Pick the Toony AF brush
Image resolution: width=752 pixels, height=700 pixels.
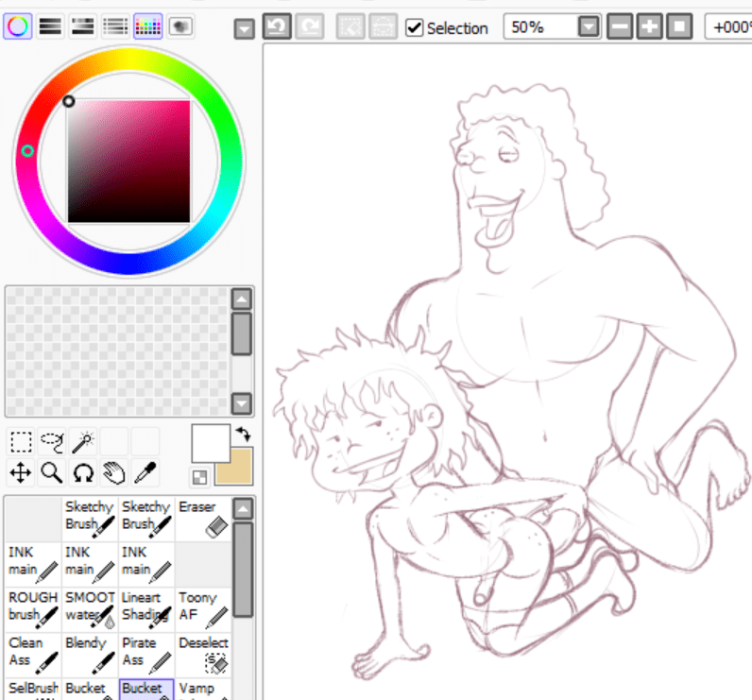pos(203,608)
